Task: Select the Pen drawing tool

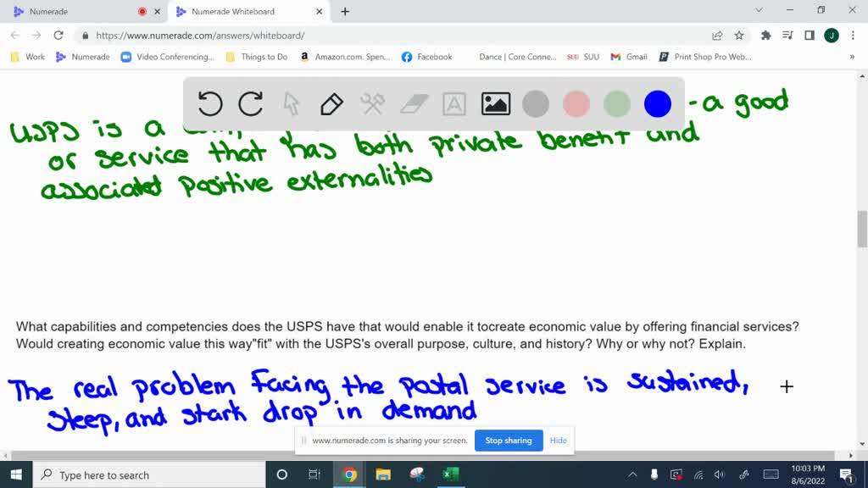Action: 331,103
